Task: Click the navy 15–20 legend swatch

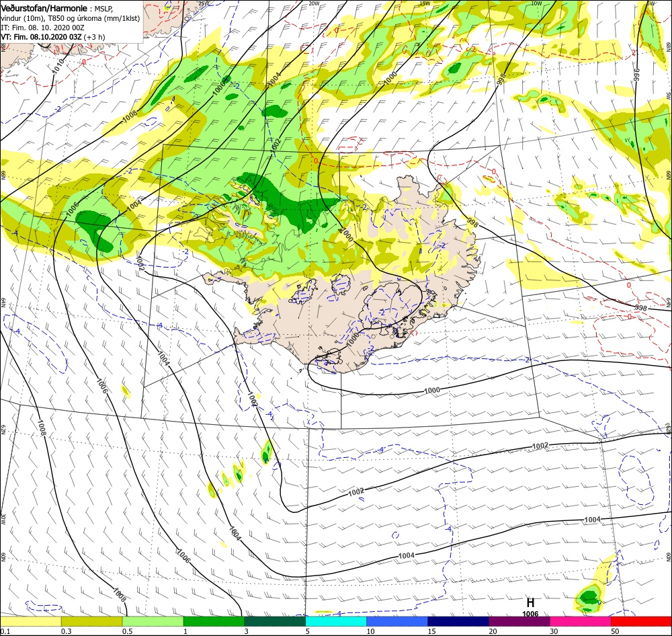Action: pos(458,621)
